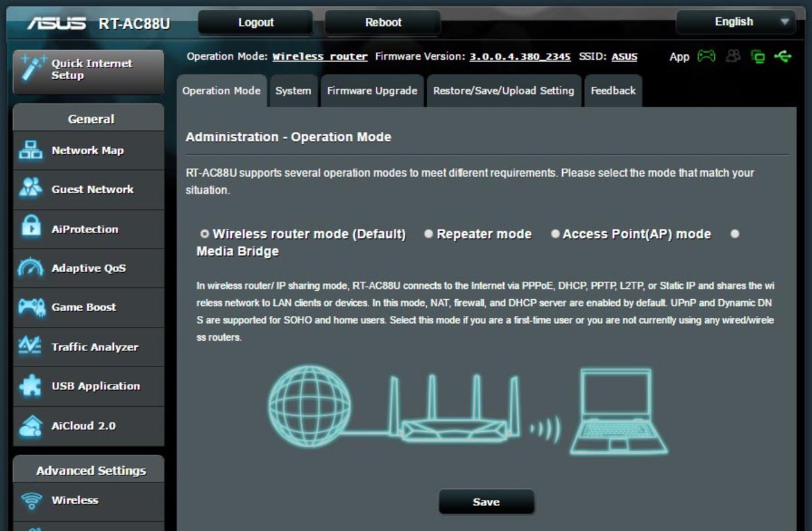Click the AiProtection lock icon
Image resolution: width=812 pixels, height=531 pixels.
31,226
